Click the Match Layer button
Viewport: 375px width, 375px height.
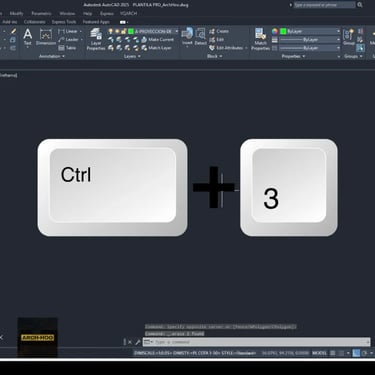pyautogui.click(x=156, y=48)
